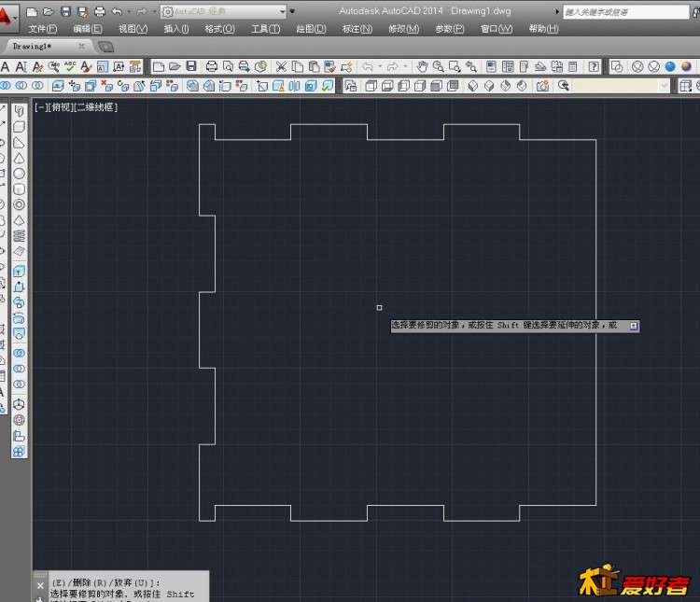Select the Wedge solid tool
This screenshot has width=700, height=602.
click(x=19, y=143)
